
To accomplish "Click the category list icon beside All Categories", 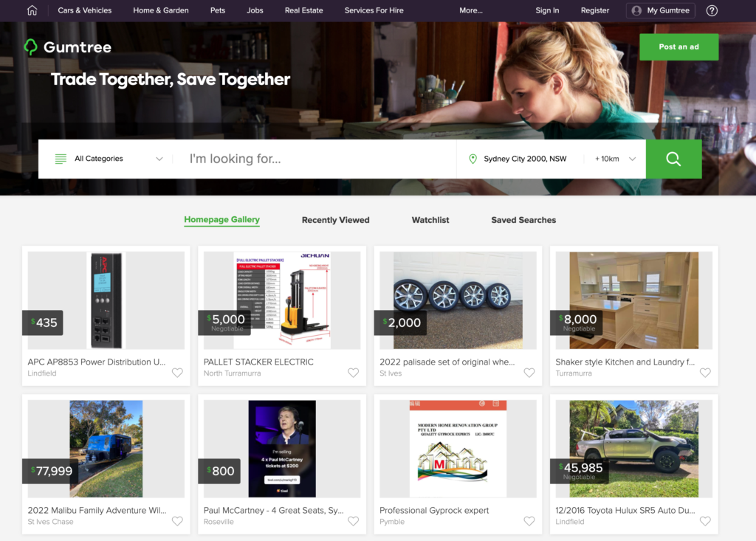I will (x=60, y=158).
